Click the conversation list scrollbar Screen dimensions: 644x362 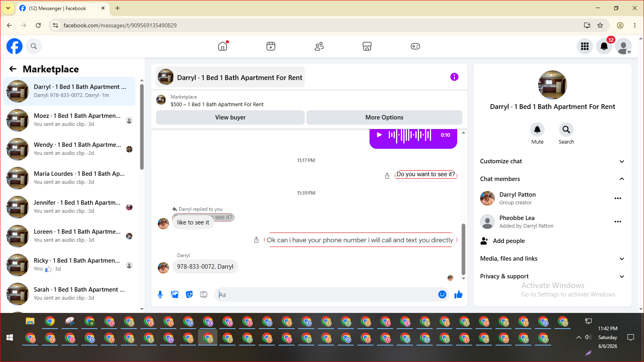(142, 127)
